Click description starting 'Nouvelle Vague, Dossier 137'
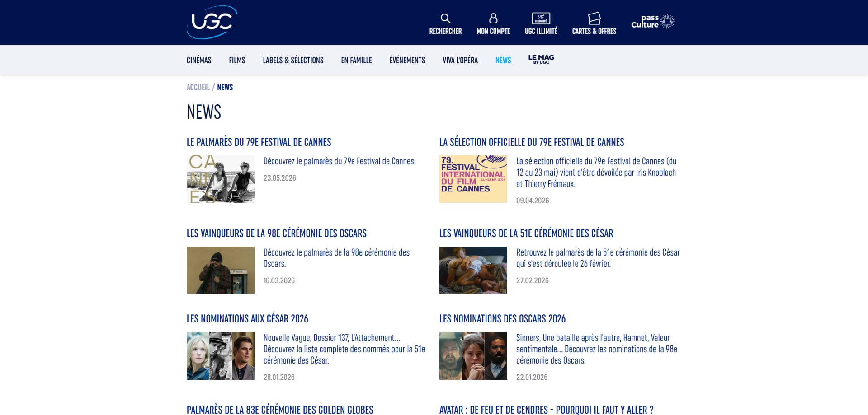Image resolution: width=868 pixels, height=415 pixels. (x=344, y=349)
